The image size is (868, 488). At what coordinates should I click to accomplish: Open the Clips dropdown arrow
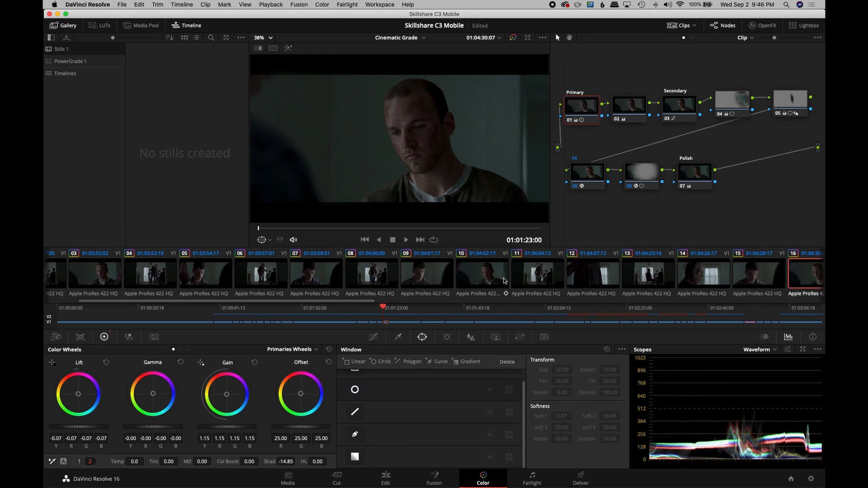pyautogui.click(x=694, y=25)
